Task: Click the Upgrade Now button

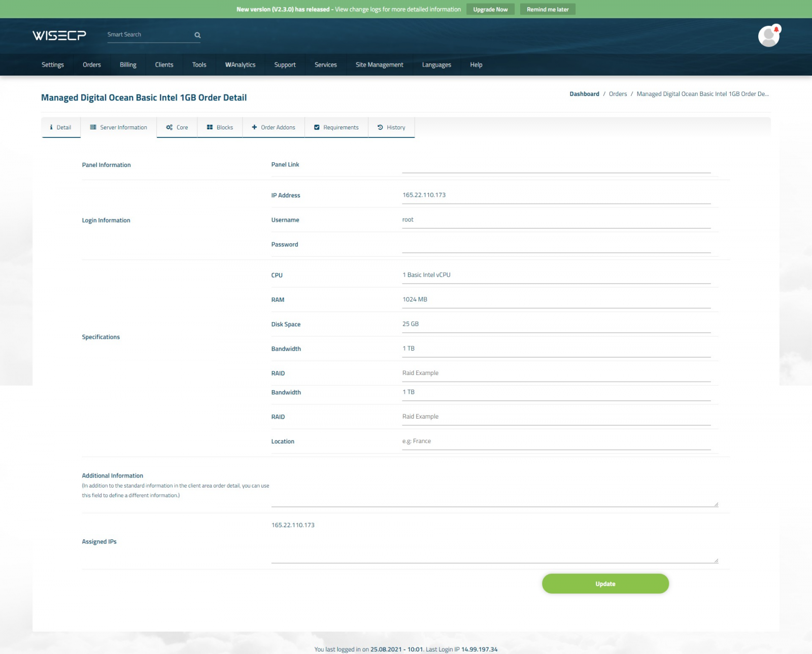Action: tap(490, 9)
